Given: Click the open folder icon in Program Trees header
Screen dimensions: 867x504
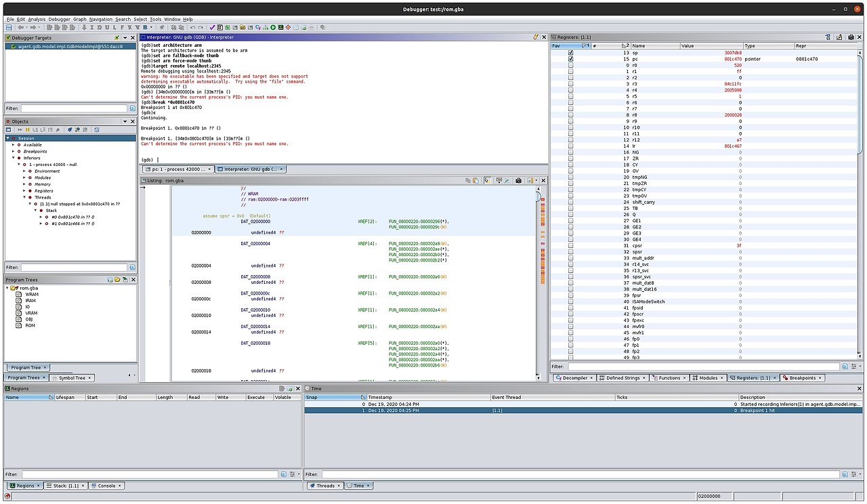Looking at the screenshot, I should 117,279.
